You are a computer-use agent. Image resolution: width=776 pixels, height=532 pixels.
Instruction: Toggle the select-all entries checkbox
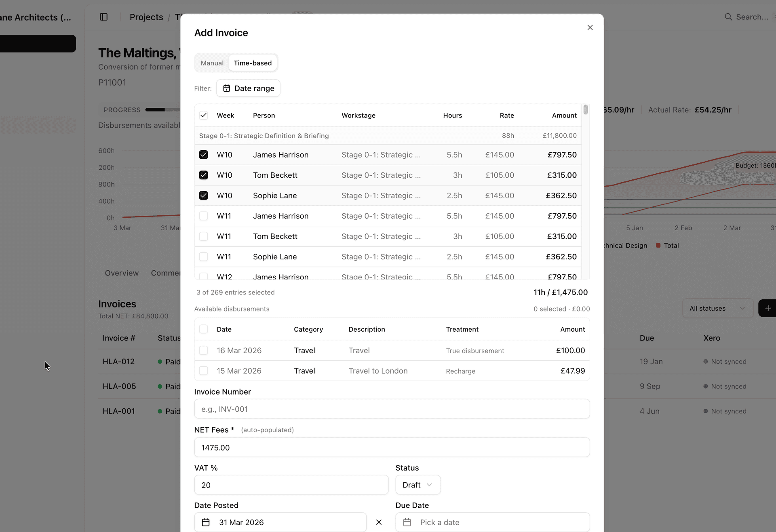[204, 115]
